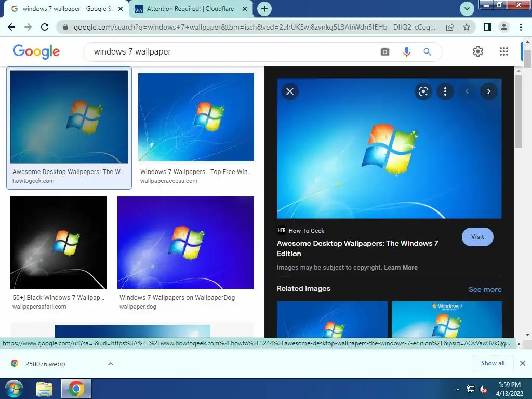
Task: Click the lock icon in address bar
Action: click(65, 27)
